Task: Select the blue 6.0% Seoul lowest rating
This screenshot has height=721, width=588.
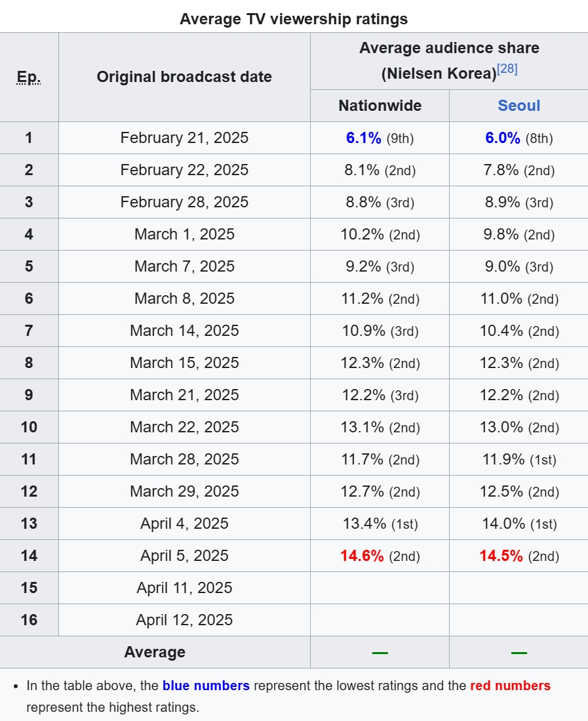Action: click(x=503, y=138)
